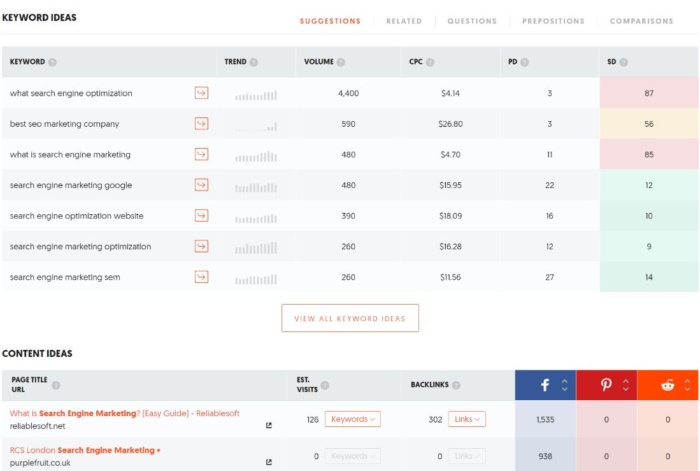The height and width of the screenshot is (471, 700).
Task: Open arrow icon for 'search engine optimization website'
Action: 201,216
